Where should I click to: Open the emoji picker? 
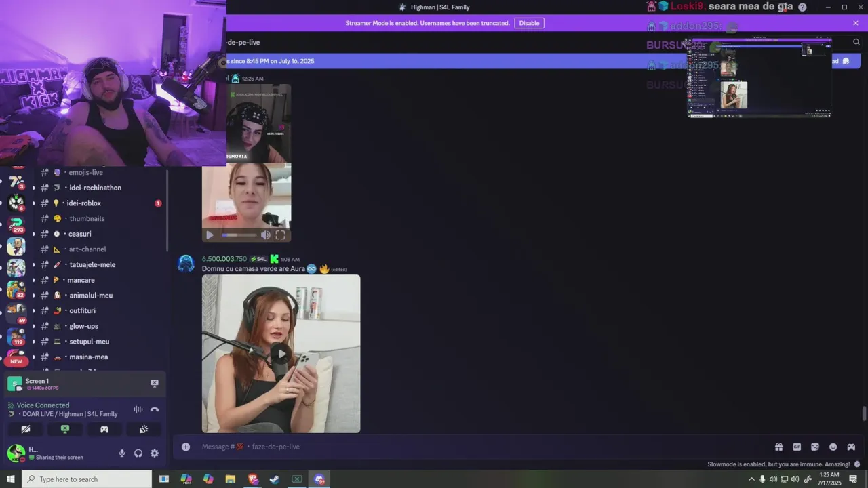(x=833, y=447)
